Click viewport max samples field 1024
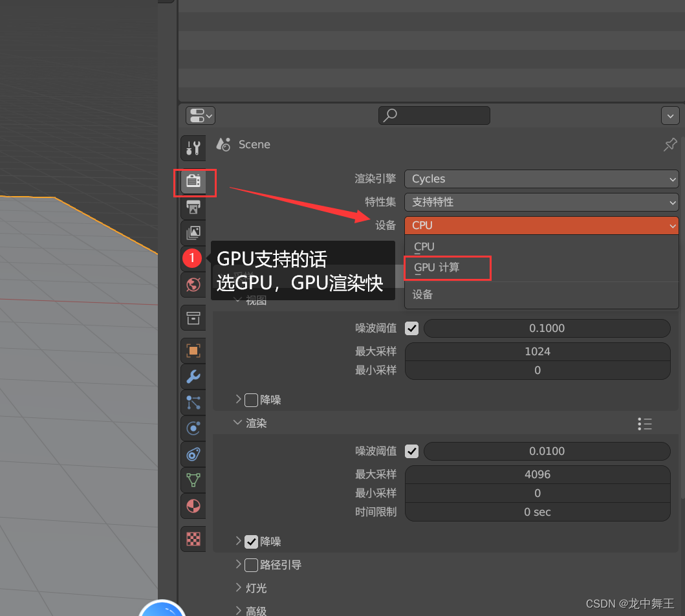Viewport: 685px width, 616px height. [x=538, y=352]
